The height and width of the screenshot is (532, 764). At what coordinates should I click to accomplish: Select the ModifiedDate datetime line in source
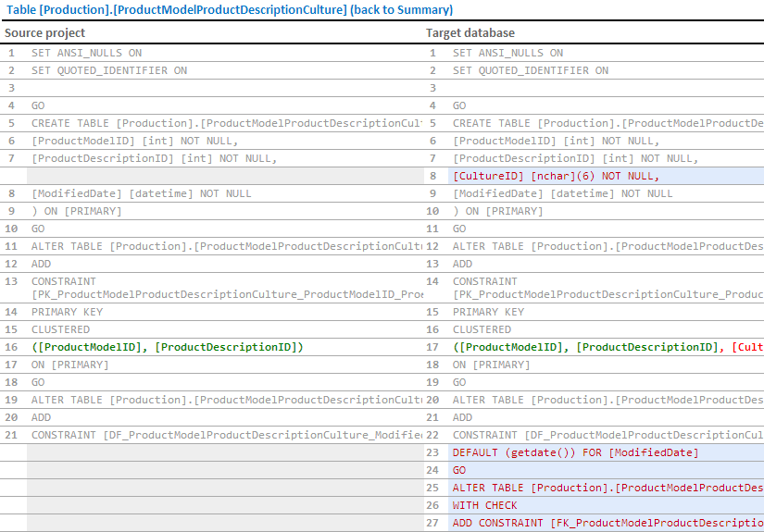click(x=141, y=193)
